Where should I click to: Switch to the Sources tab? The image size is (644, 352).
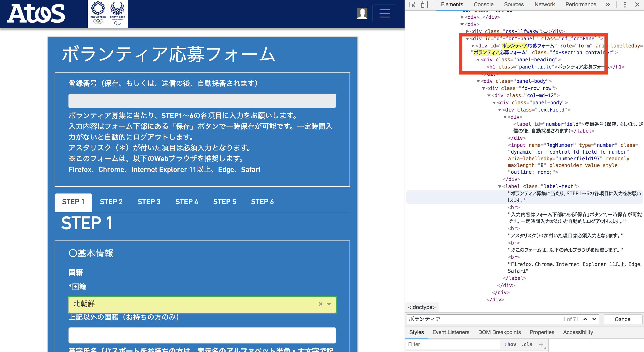coord(514,4)
